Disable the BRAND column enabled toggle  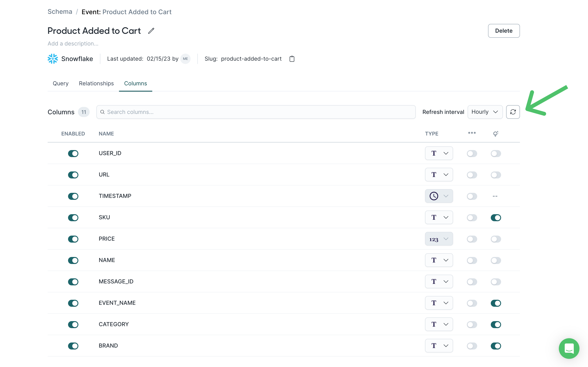(73, 346)
